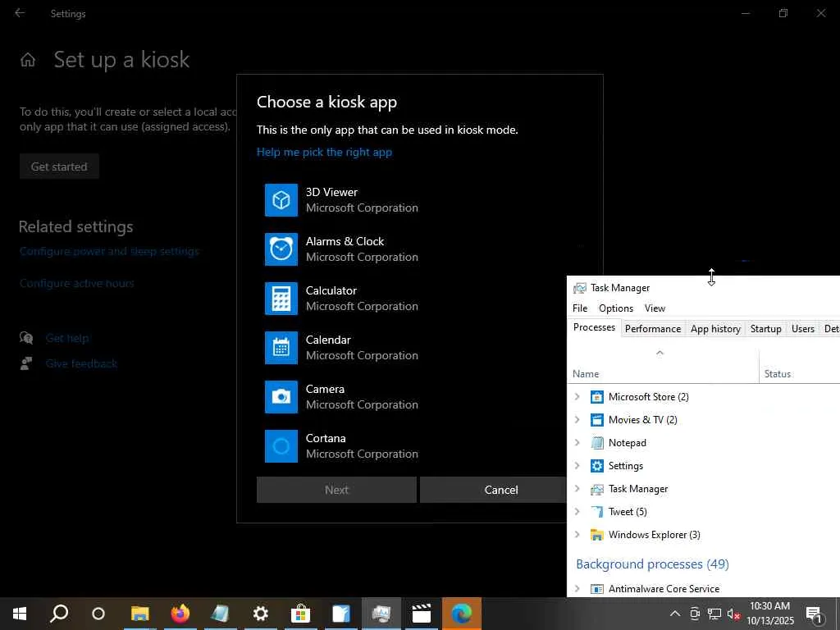Click the Tweet process icon
The width and height of the screenshot is (840, 630).
pyautogui.click(x=597, y=512)
